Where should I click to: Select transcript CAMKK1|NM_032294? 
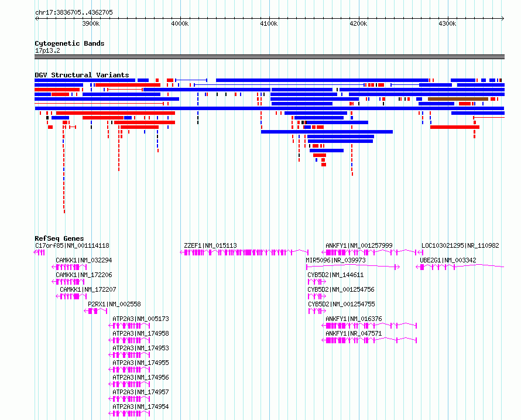84,260
